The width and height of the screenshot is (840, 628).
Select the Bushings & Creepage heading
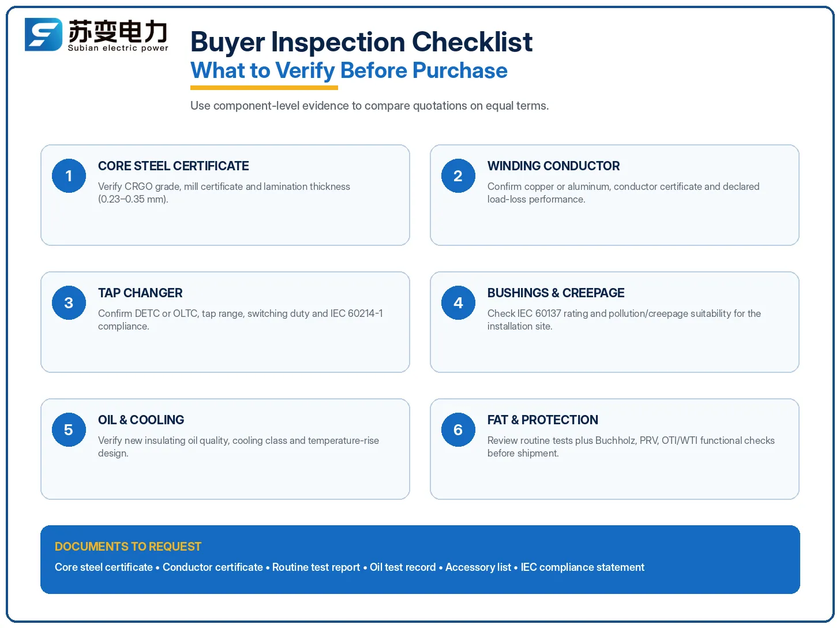click(556, 293)
